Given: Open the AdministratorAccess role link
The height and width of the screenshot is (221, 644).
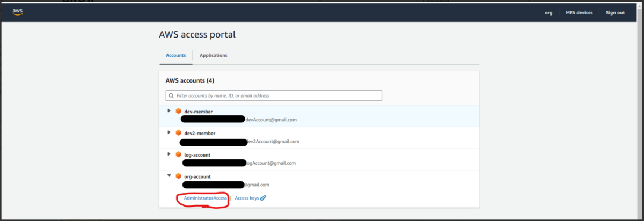Looking at the screenshot, I should [x=206, y=198].
